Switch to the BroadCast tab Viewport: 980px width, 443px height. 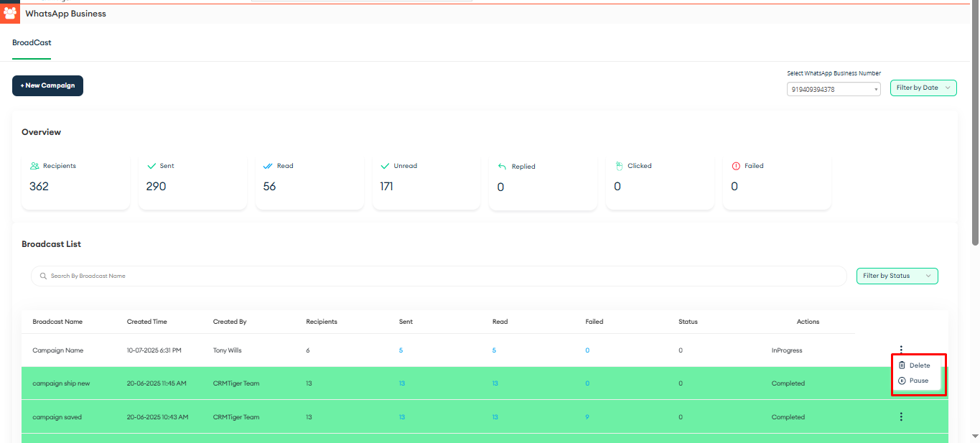(x=32, y=42)
